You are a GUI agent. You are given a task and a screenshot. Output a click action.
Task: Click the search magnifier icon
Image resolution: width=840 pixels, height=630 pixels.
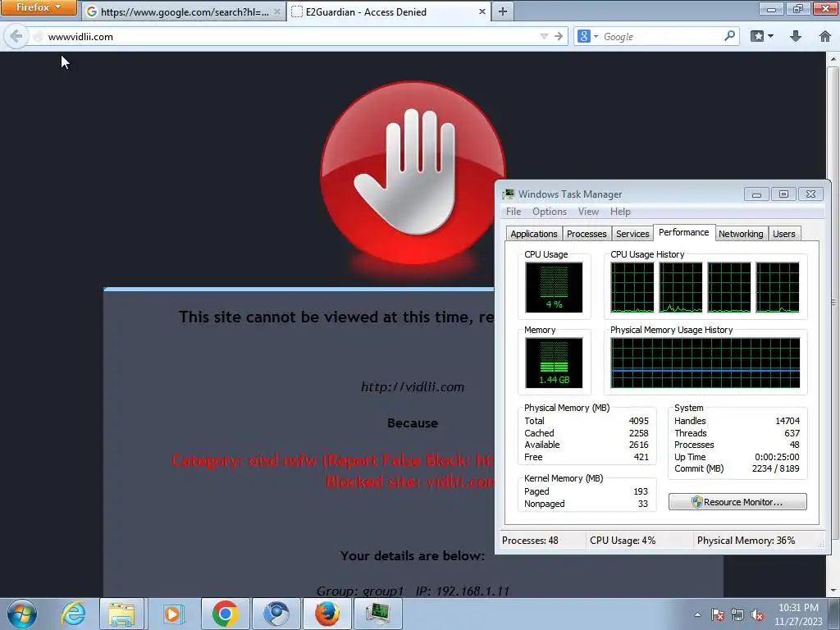[729, 36]
